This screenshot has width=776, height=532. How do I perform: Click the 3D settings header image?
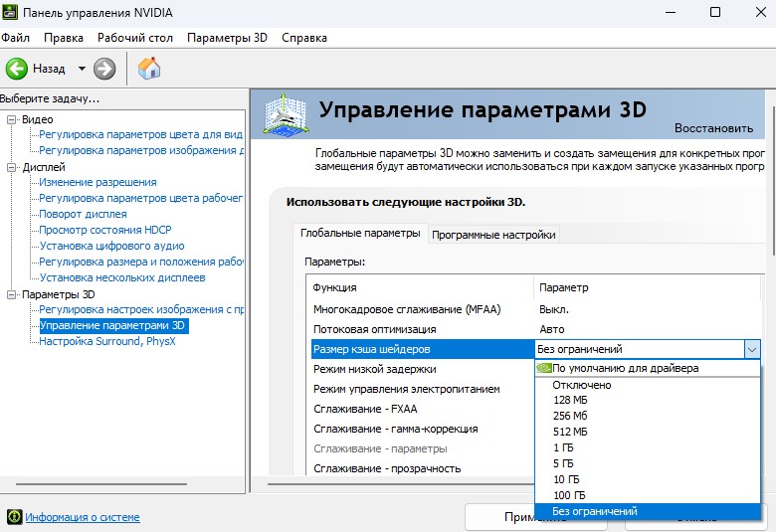click(286, 114)
